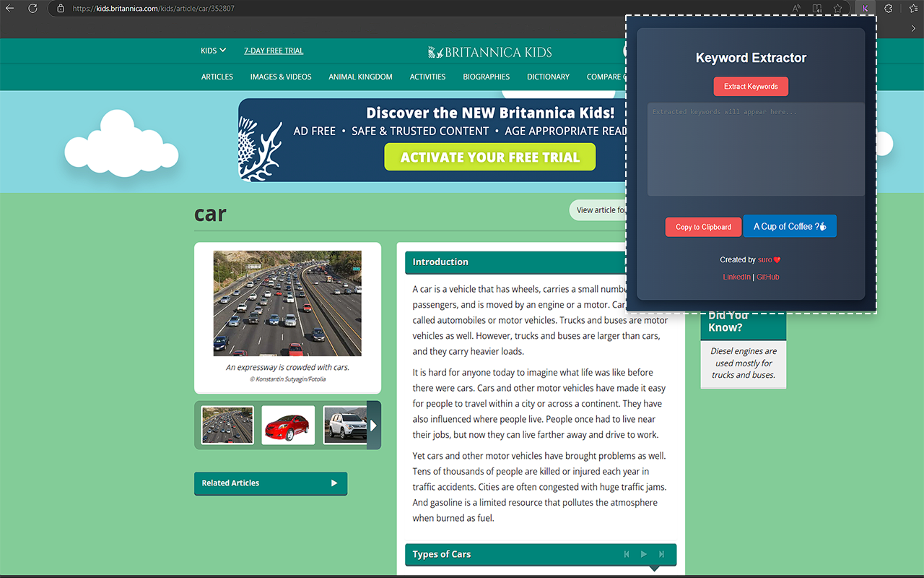Image resolution: width=924 pixels, height=578 pixels.
Task: Reload the page with the refresh icon
Action: click(32, 9)
